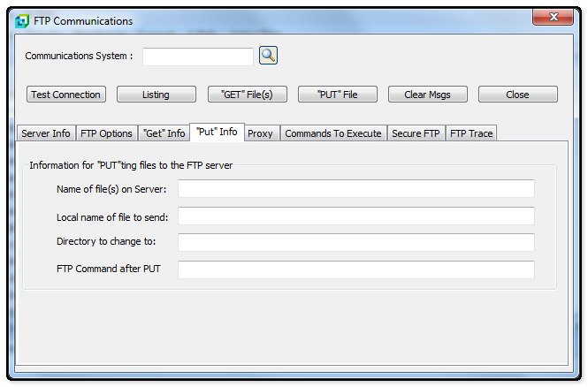Click the magnifier lookup icon beside Communications System
588x387 pixels.
coord(268,56)
